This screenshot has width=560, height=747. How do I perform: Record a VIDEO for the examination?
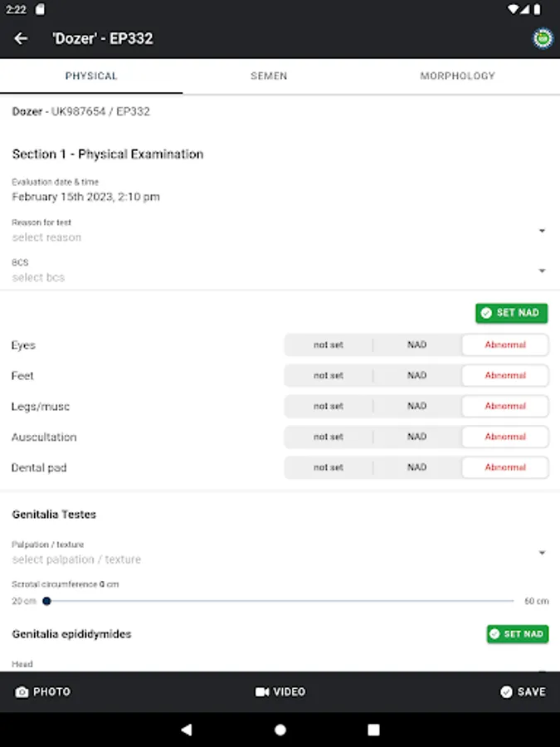point(280,691)
